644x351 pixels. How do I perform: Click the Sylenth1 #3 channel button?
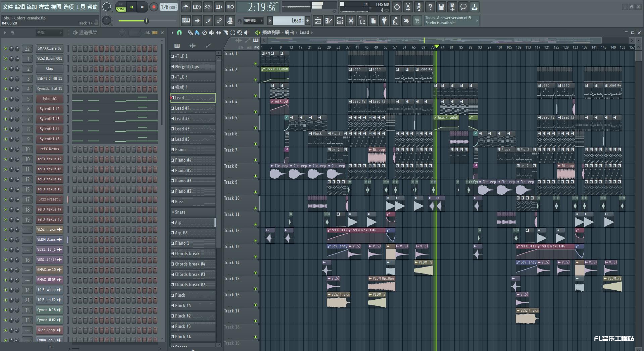(x=50, y=119)
